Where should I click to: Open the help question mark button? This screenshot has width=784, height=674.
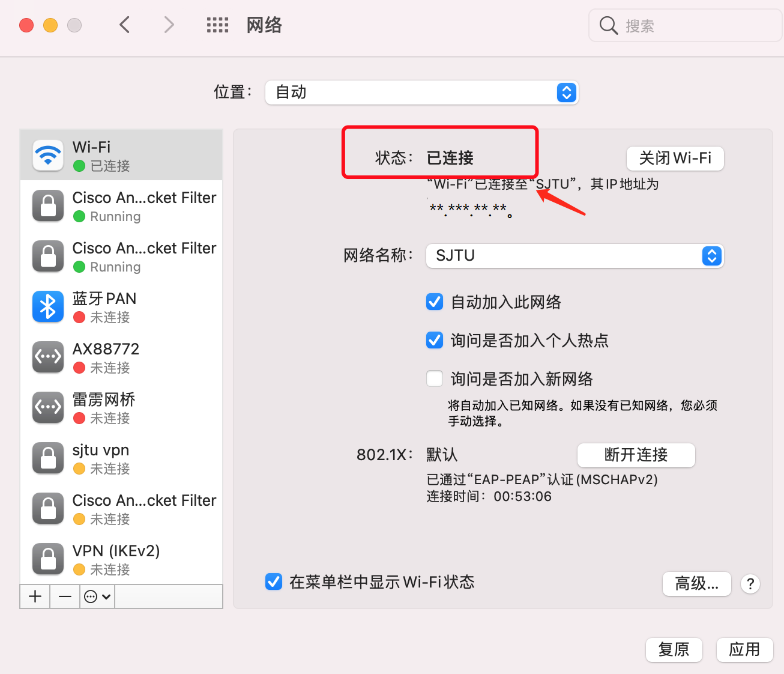(x=750, y=584)
